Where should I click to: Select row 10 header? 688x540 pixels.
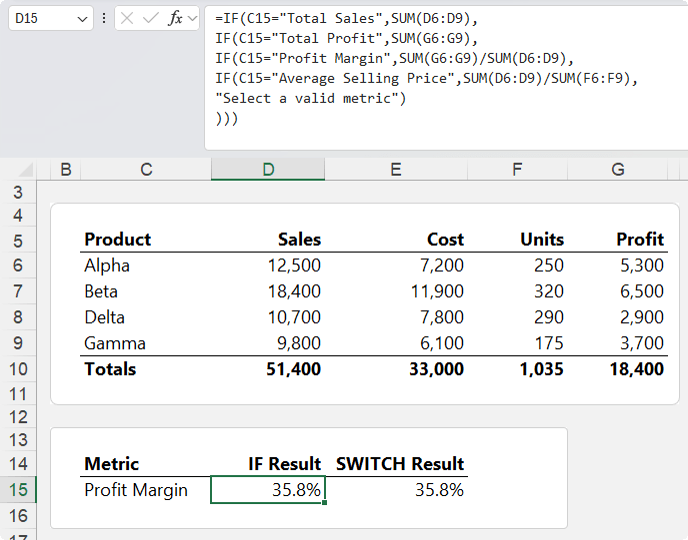[x=18, y=369]
